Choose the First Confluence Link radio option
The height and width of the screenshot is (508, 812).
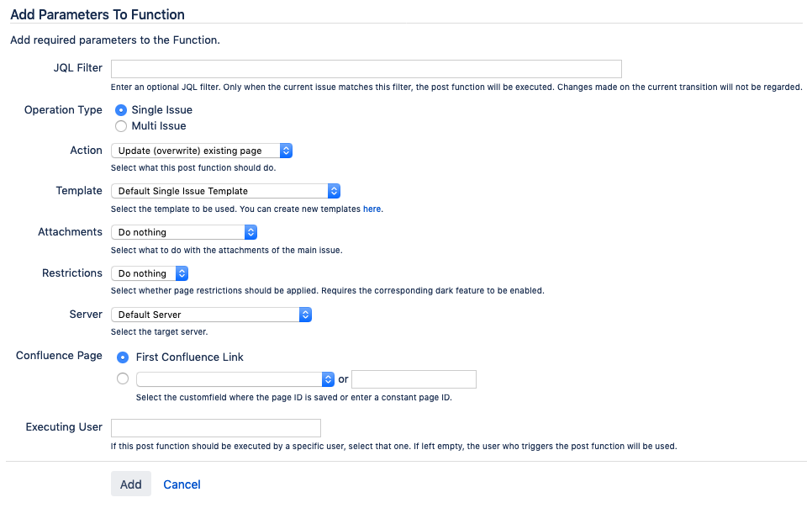click(x=124, y=357)
